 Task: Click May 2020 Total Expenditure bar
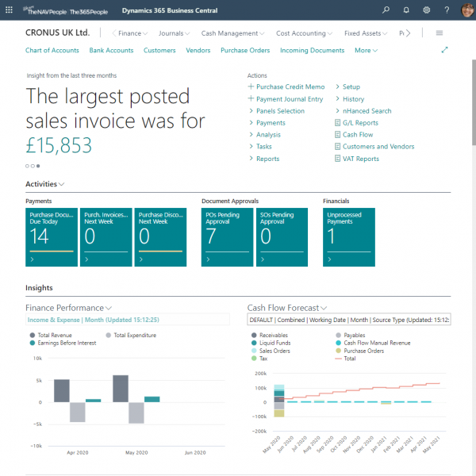(136, 413)
